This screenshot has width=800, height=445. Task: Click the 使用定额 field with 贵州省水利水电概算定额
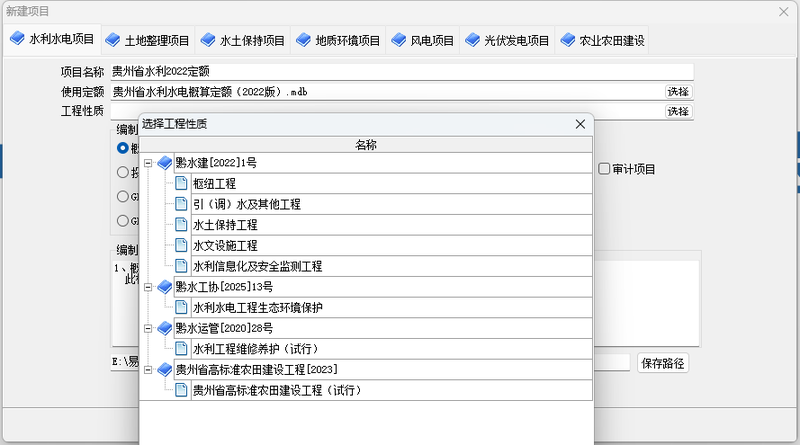click(x=387, y=92)
